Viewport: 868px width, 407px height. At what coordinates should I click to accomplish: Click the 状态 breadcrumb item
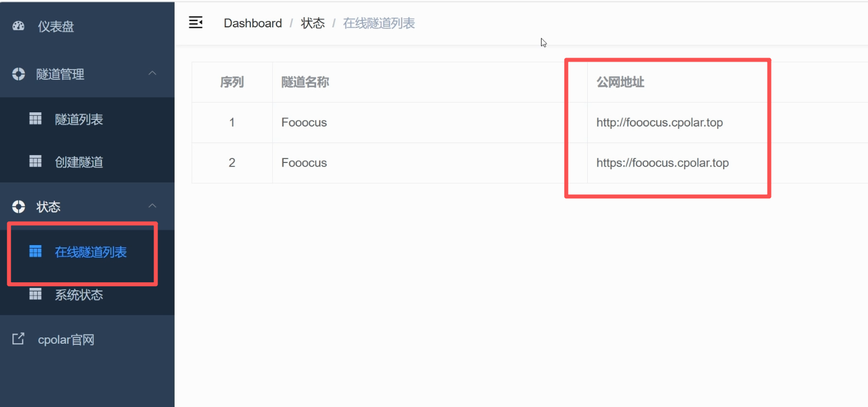(x=313, y=23)
